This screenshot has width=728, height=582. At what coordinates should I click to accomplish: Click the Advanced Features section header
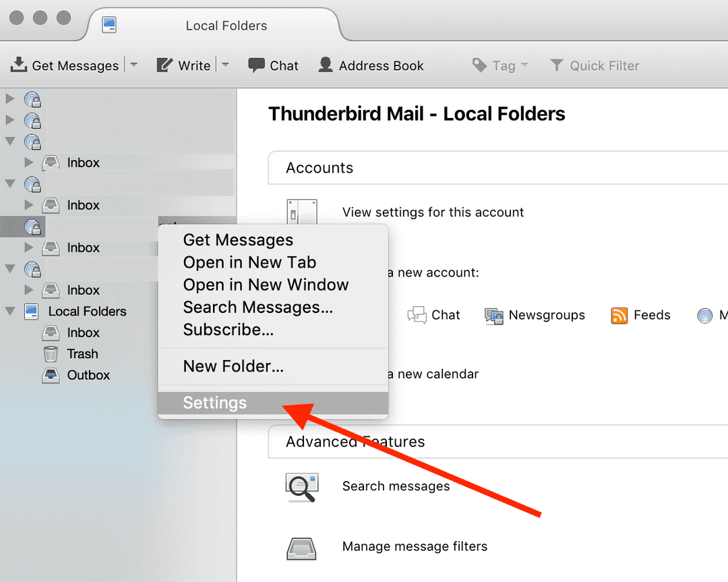click(x=497, y=441)
